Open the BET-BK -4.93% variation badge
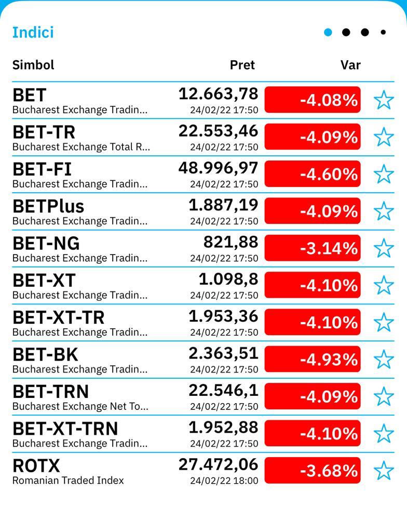 (x=313, y=360)
